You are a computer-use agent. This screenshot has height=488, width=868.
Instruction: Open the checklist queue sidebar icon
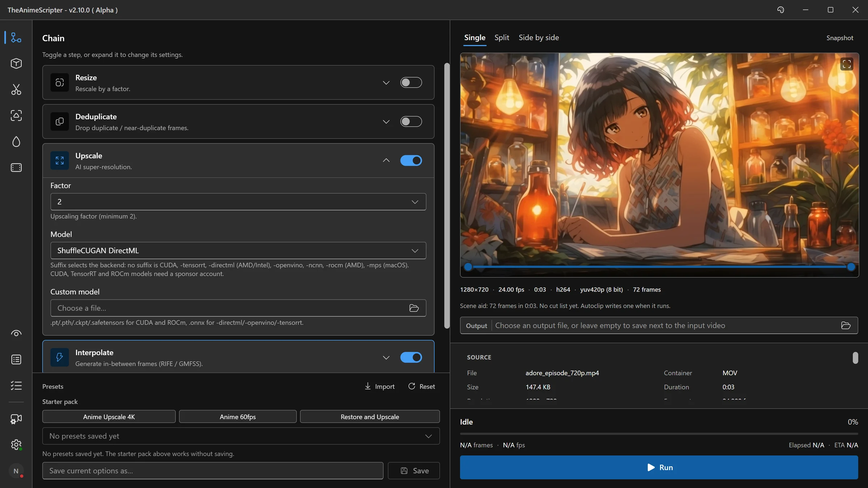pos(16,385)
